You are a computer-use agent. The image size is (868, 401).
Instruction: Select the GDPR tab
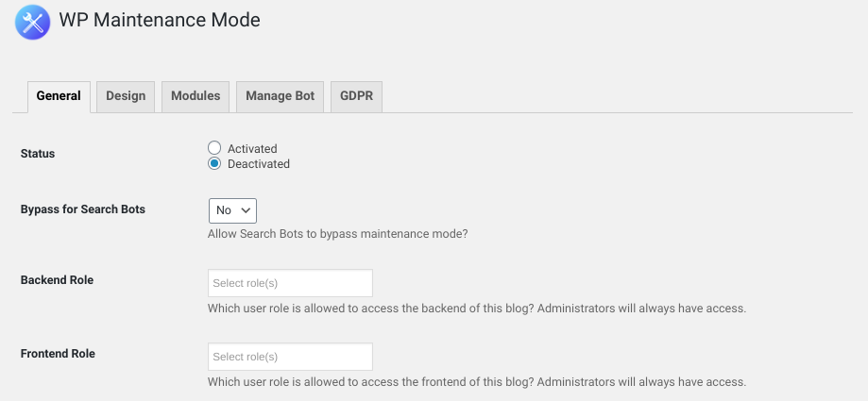[356, 96]
